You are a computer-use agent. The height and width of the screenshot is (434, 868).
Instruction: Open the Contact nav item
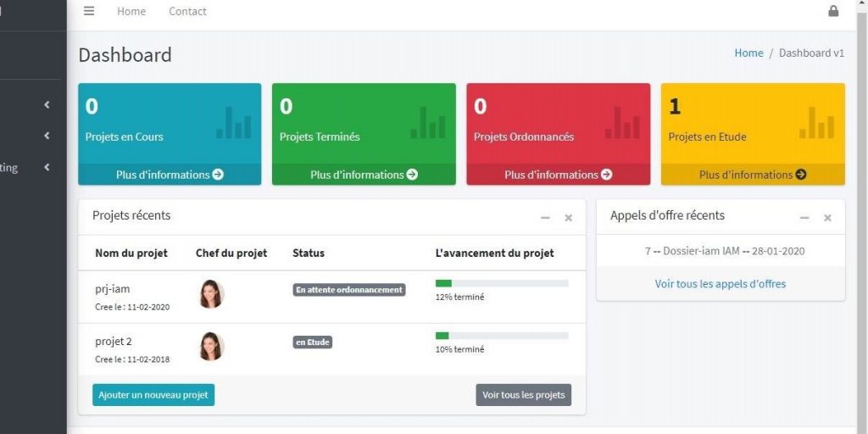pyautogui.click(x=187, y=11)
